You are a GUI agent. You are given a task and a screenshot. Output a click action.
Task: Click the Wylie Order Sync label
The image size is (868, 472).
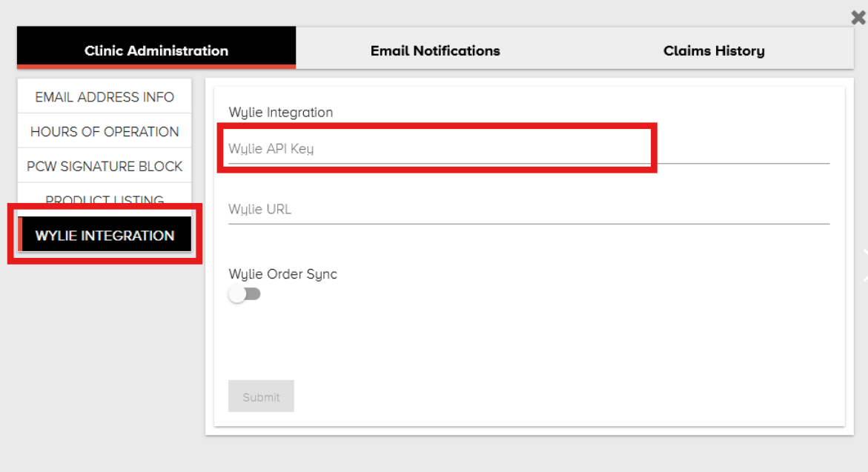coord(282,274)
